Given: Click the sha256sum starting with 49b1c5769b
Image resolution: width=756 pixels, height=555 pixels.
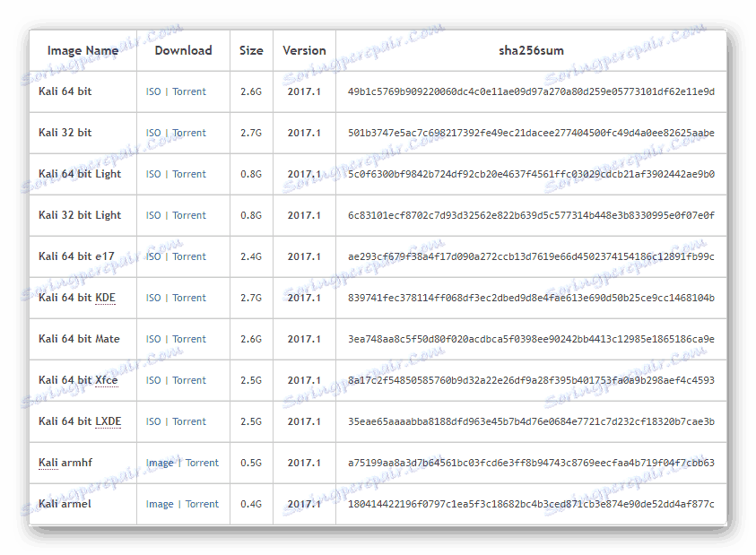Looking at the screenshot, I should [531, 91].
